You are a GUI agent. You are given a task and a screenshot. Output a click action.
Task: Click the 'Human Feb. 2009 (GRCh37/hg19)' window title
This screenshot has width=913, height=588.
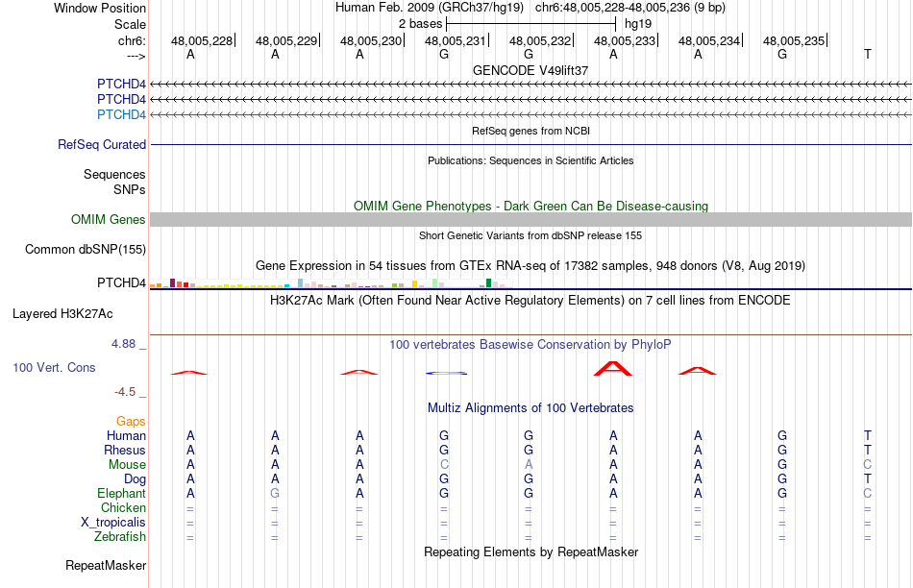[x=430, y=8]
